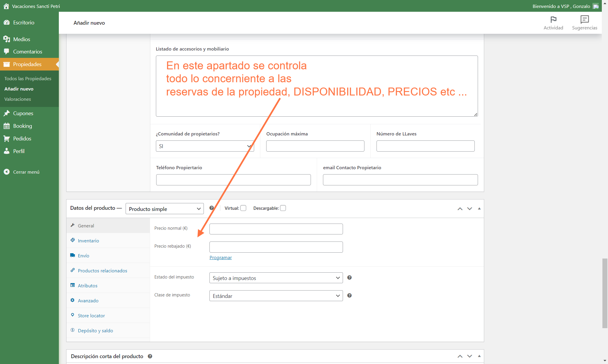
Task: Click the user avatar next to Gonzalo
Action: coord(596,6)
